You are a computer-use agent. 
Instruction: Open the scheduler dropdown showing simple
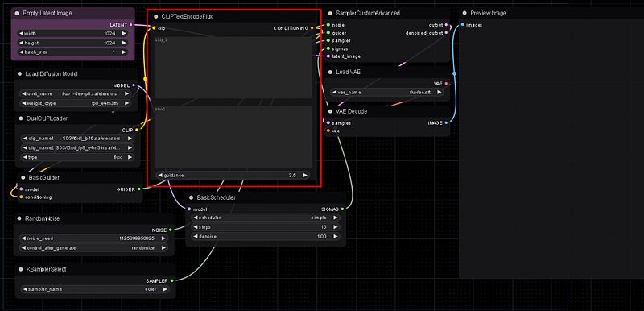click(266, 218)
